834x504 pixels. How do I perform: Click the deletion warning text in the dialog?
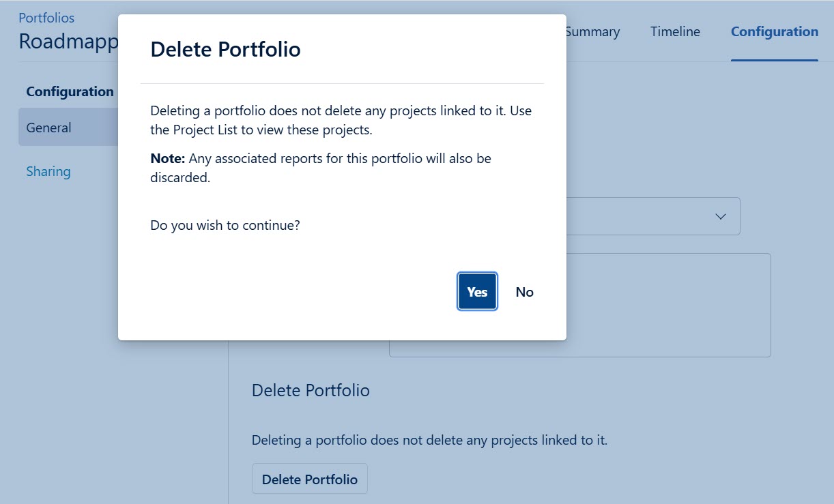pos(341,120)
